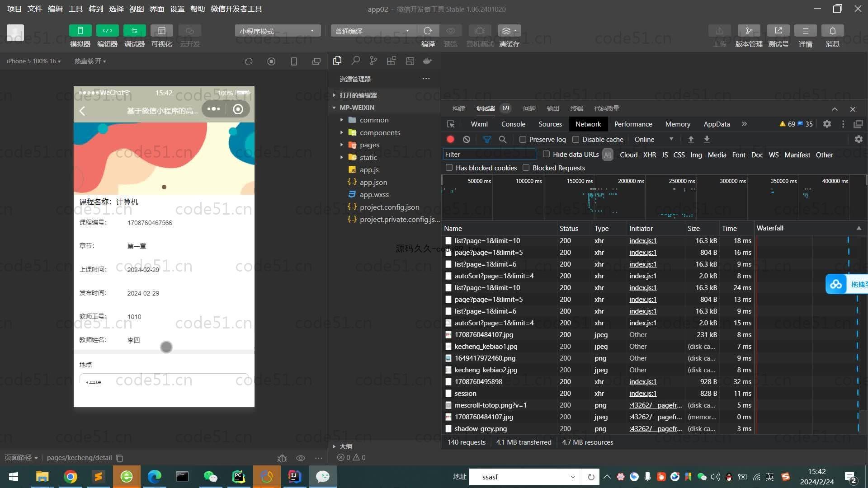Tick checkbox for shadow-grey.png row
This screenshot has width=868, height=488.
coord(448,429)
